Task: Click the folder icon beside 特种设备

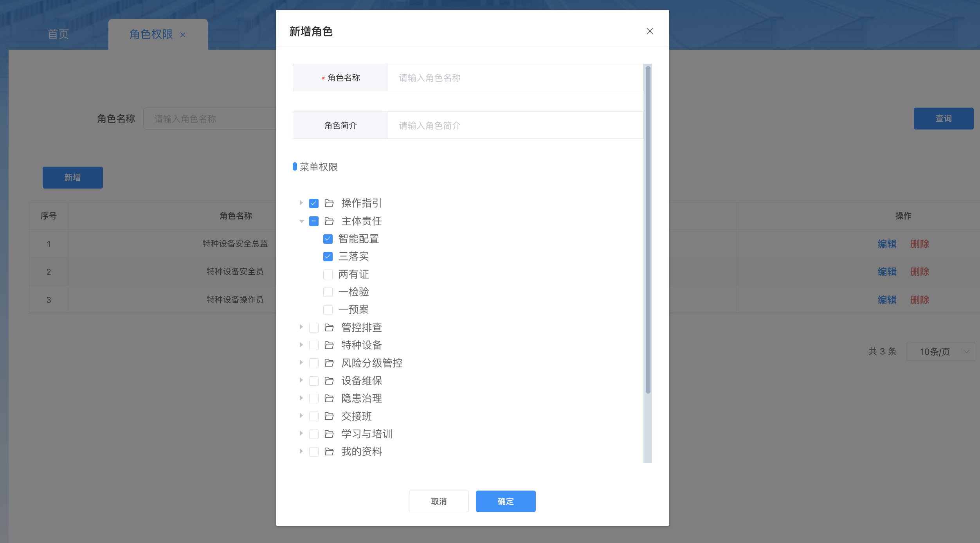Action: [x=329, y=345]
